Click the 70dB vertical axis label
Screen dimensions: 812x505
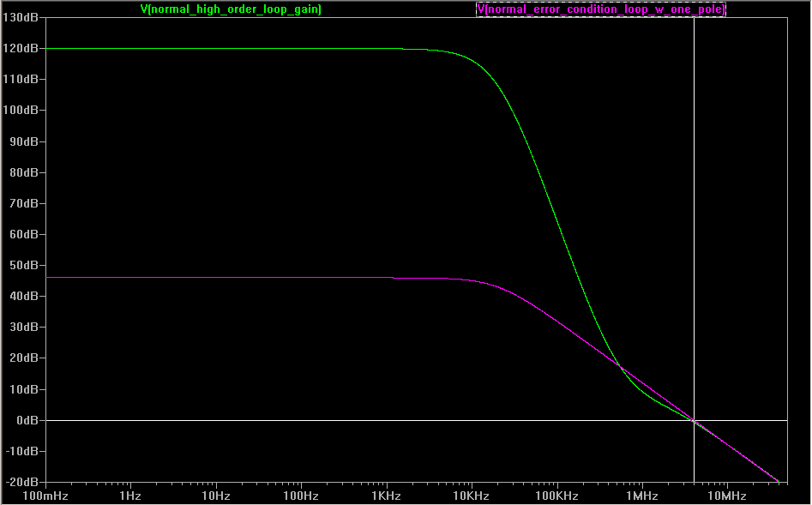[24, 203]
